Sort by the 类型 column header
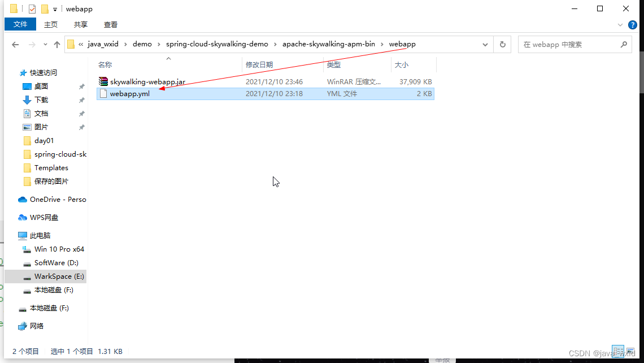 tap(333, 64)
